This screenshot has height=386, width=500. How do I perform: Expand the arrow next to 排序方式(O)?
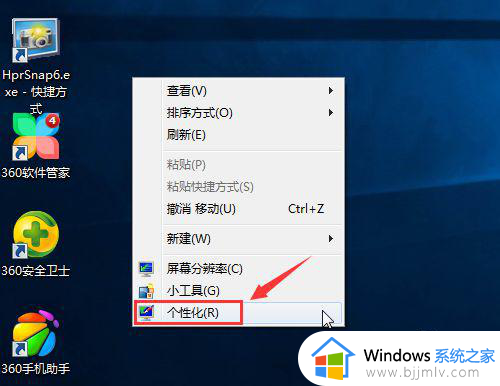pyautogui.click(x=330, y=113)
